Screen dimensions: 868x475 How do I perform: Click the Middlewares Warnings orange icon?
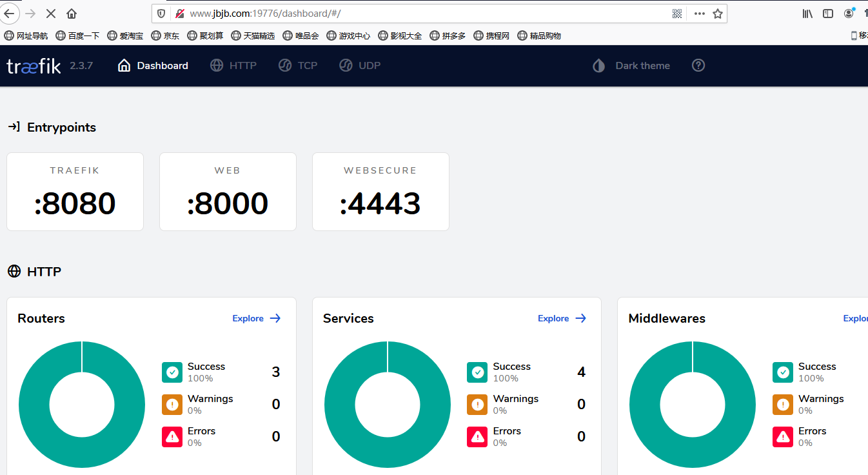[783, 405]
